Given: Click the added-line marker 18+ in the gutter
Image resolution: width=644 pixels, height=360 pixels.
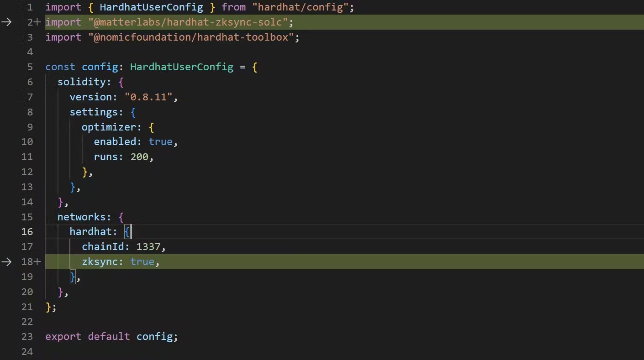Looking at the screenshot, I should point(31,262).
